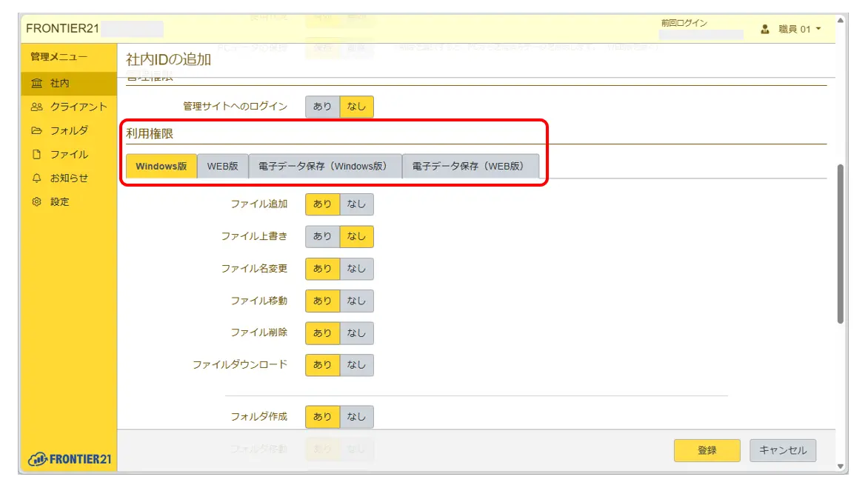Image resolution: width=868 pixels, height=485 pixels.
Task: Switch to the WEB版 tab
Action: 222,167
